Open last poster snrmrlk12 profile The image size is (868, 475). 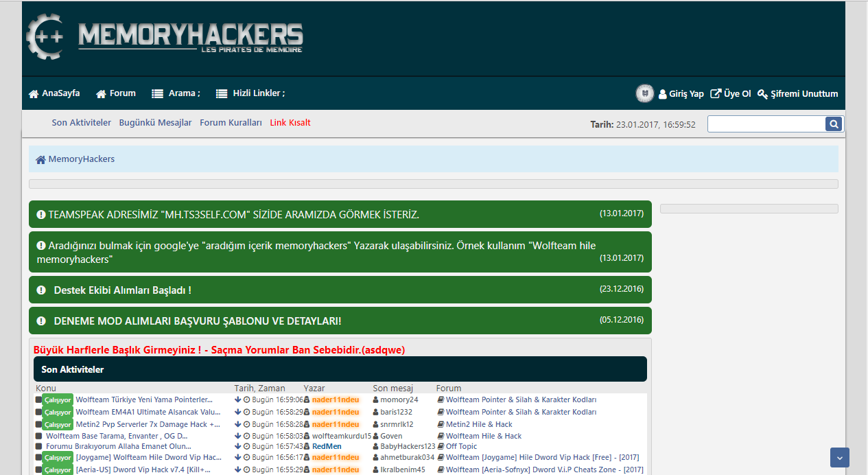click(397, 424)
